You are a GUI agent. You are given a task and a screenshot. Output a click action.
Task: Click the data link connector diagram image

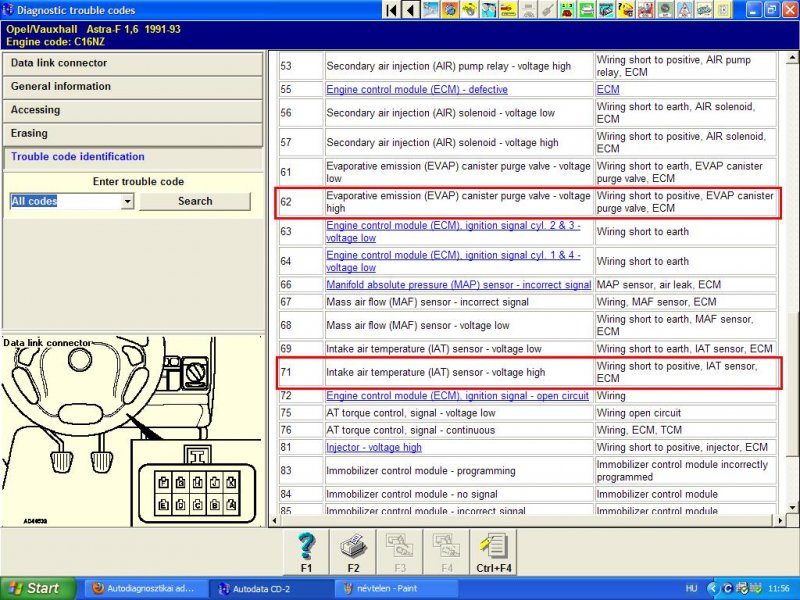[x=133, y=431]
